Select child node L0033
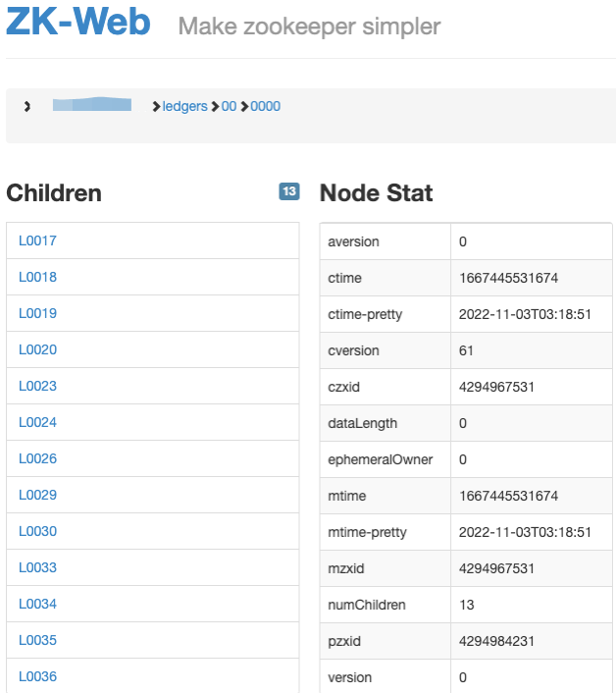This screenshot has width=616, height=693. (x=38, y=567)
